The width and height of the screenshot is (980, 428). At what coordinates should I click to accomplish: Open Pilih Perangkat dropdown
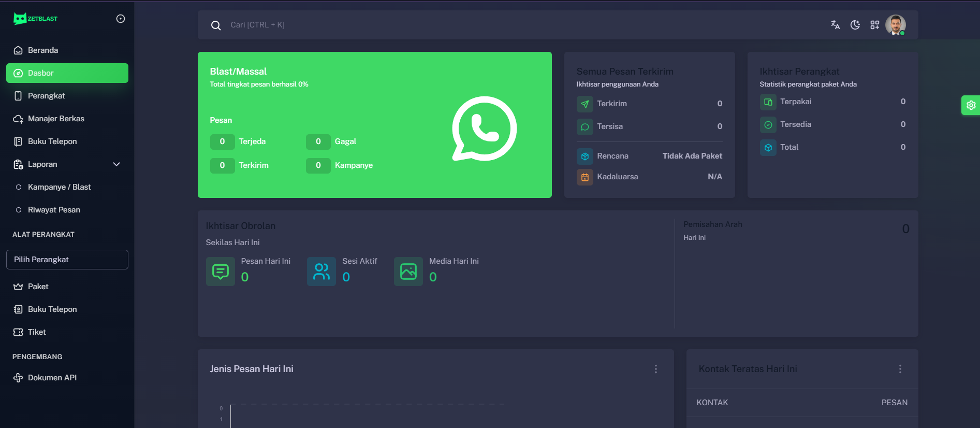(x=67, y=260)
